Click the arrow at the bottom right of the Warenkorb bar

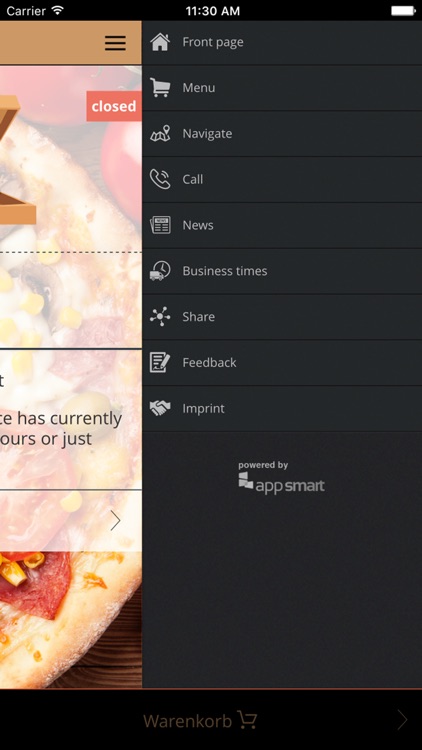(402, 720)
